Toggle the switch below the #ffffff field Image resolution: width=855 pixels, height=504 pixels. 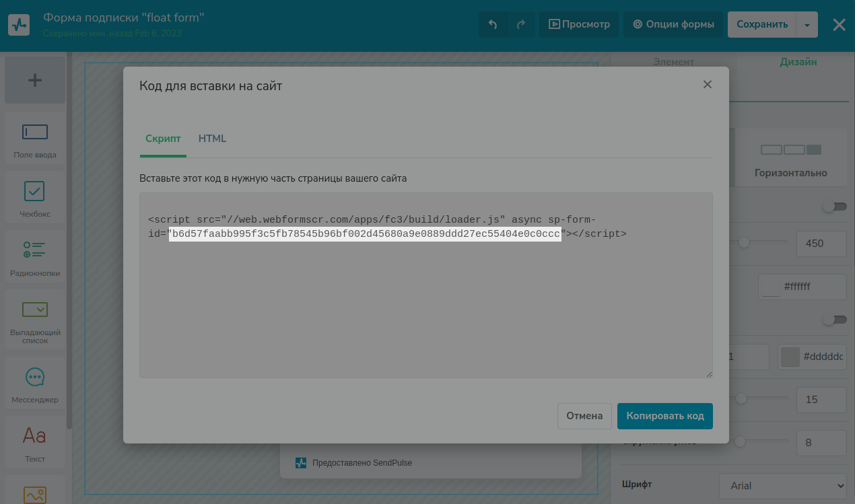point(835,320)
